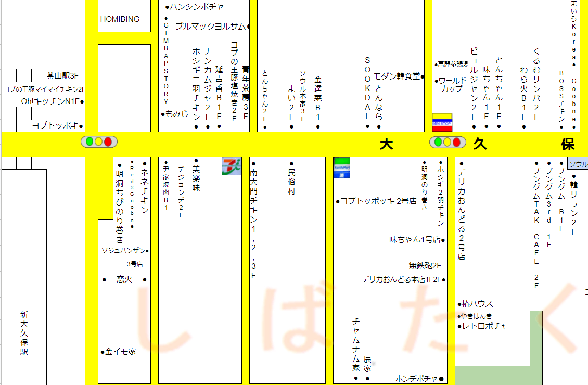The image size is (588, 385).
Task: Click the 7-Eleven store logo
Action: (232, 166)
